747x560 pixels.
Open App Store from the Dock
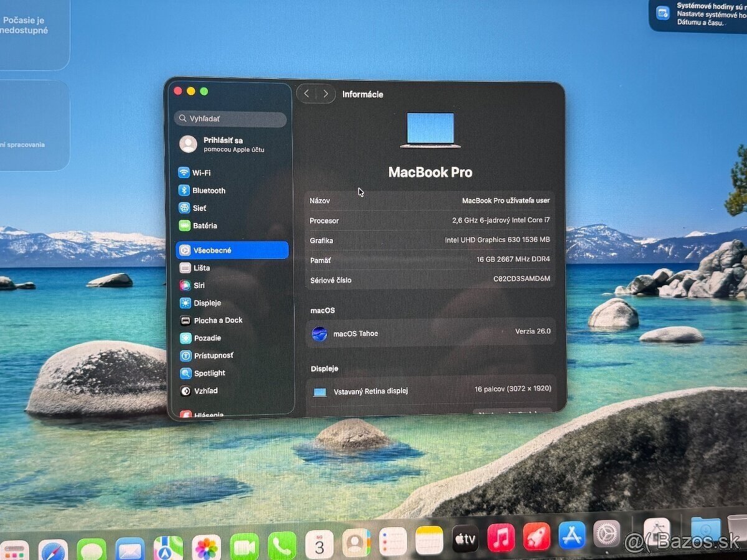[x=571, y=536]
